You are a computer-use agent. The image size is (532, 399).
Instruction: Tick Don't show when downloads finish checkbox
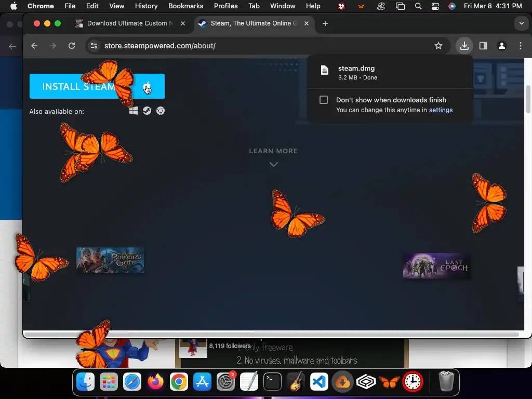point(324,100)
